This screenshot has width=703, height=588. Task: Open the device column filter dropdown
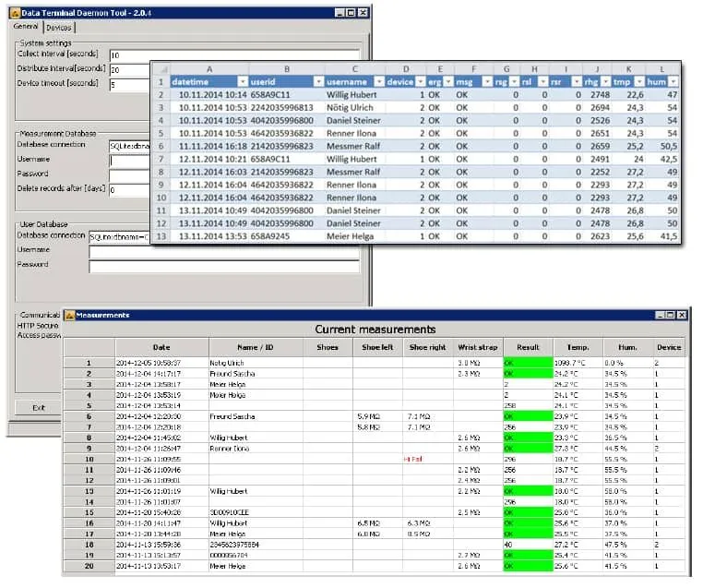tap(420, 81)
